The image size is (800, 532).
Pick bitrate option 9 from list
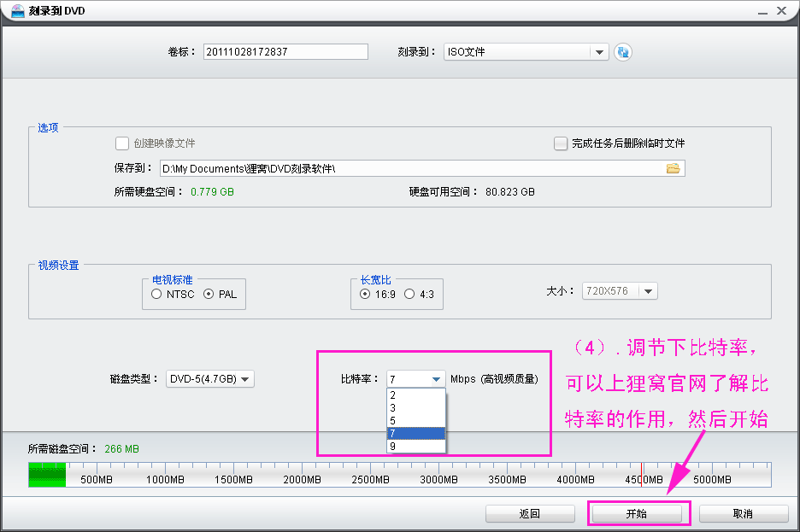tap(416, 447)
